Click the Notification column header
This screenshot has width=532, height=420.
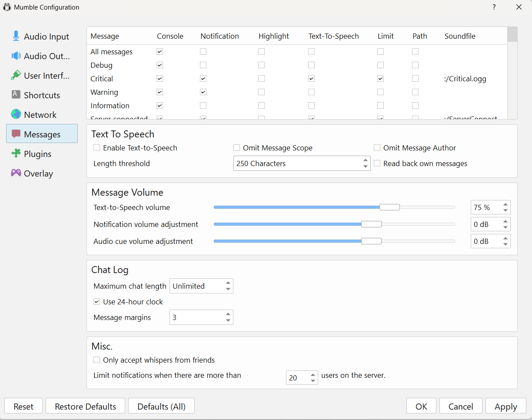click(219, 36)
